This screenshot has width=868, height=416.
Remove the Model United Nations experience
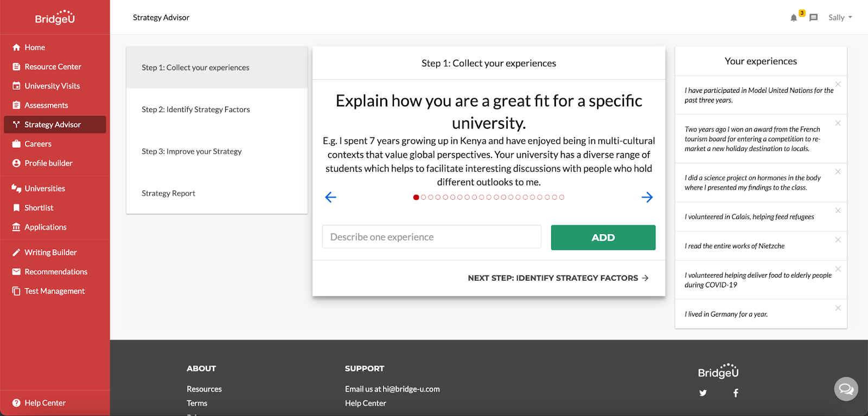click(x=838, y=84)
